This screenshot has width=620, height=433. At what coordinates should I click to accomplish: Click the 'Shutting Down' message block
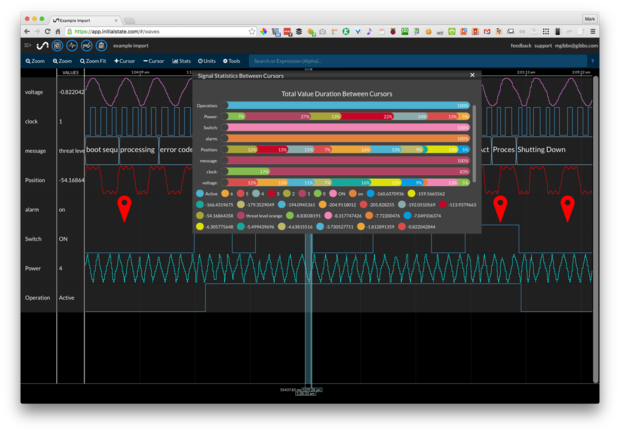point(554,150)
